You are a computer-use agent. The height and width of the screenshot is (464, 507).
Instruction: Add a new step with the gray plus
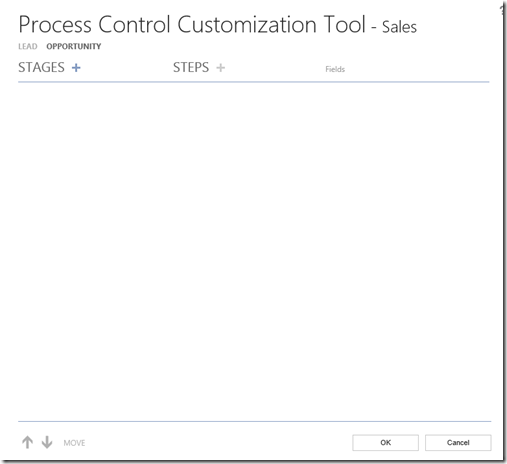point(220,68)
